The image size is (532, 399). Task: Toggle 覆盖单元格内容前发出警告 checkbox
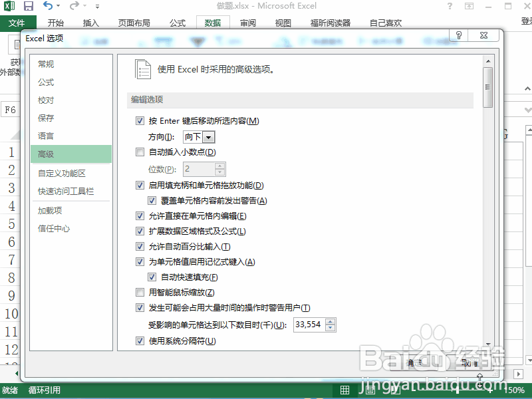(x=152, y=201)
